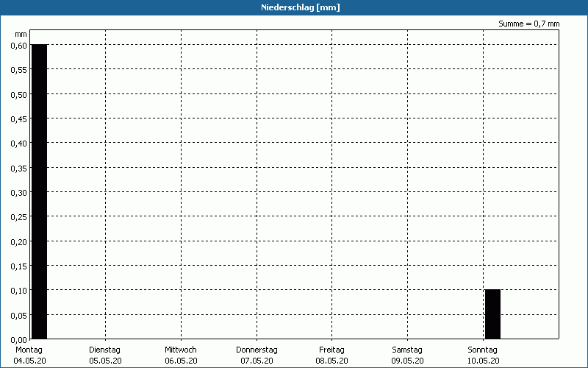The image size is (588, 368).
Task: Click the 0,20 y-axis value
Action: [x=19, y=242]
